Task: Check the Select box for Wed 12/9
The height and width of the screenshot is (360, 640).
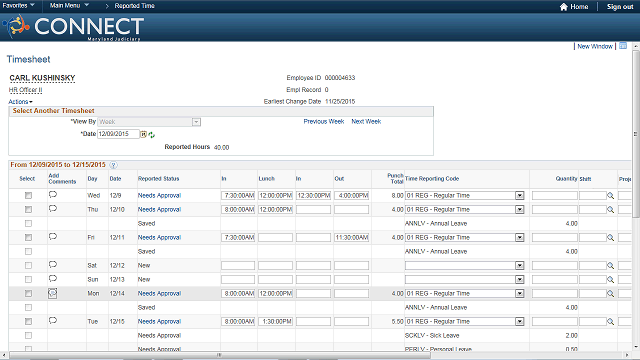Action: pyautogui.click(x=28, y=196)
